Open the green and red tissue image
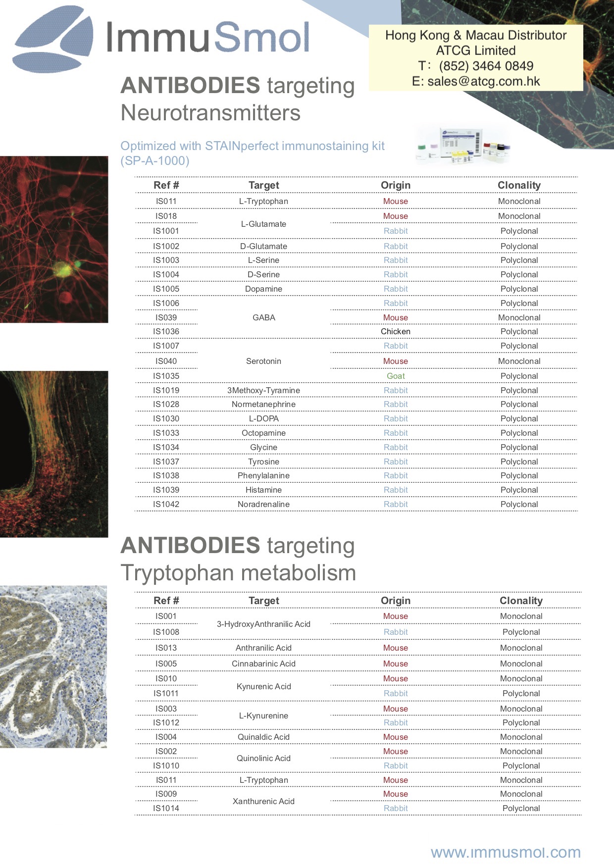The height and width of the screenshot is (868, 614). 54,454
